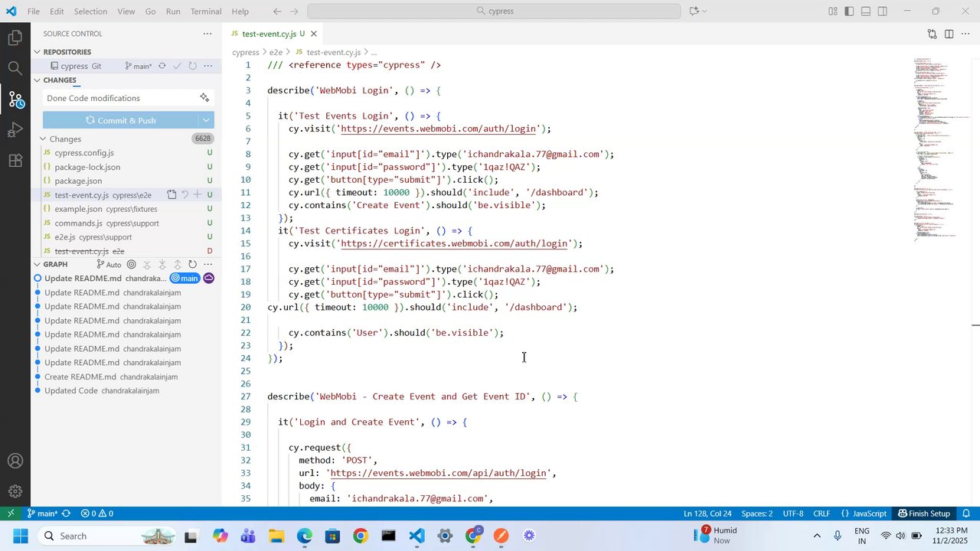Screen dimensions: 980x551
Task: Click the cypress search box in title bar
Action: [x=494, y=11]
